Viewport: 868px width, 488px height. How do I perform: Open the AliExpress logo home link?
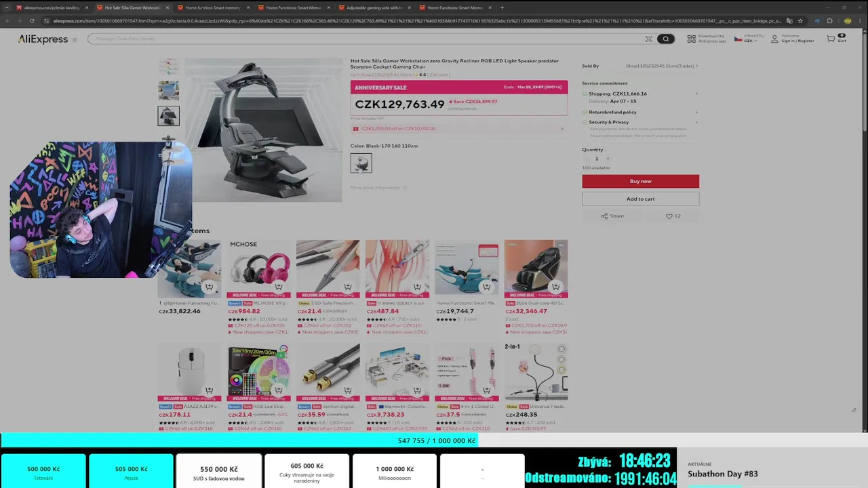click(43, 39)
